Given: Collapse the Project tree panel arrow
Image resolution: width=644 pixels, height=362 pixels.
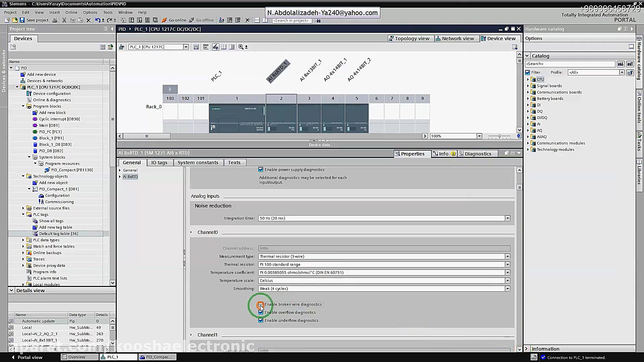Looking at the screenshot, I should (112, 29).
